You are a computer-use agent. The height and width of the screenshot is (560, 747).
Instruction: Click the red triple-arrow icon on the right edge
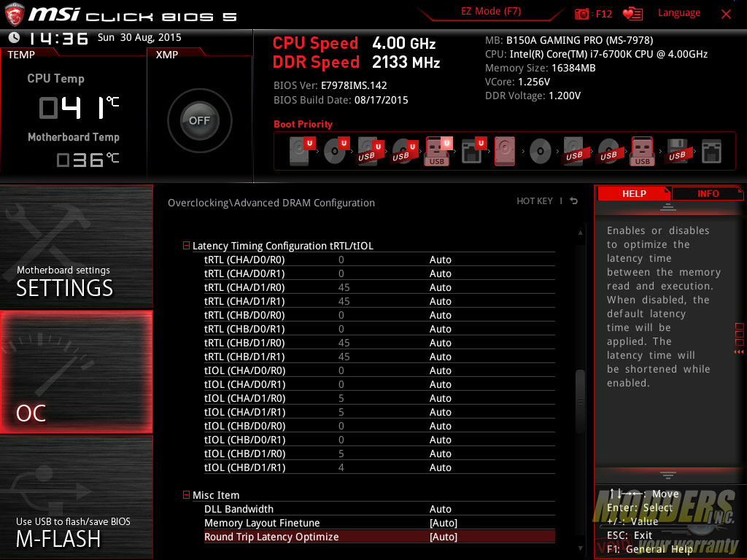738,352
